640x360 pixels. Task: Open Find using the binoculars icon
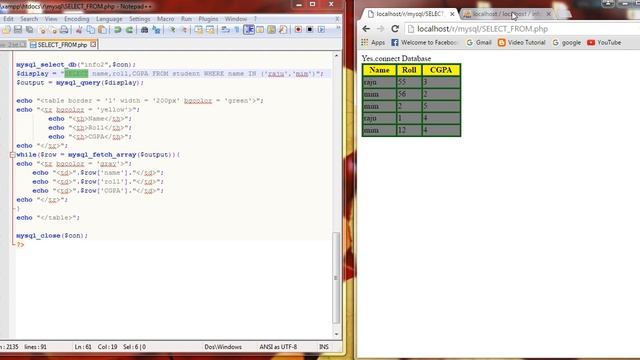click(144, 30)
